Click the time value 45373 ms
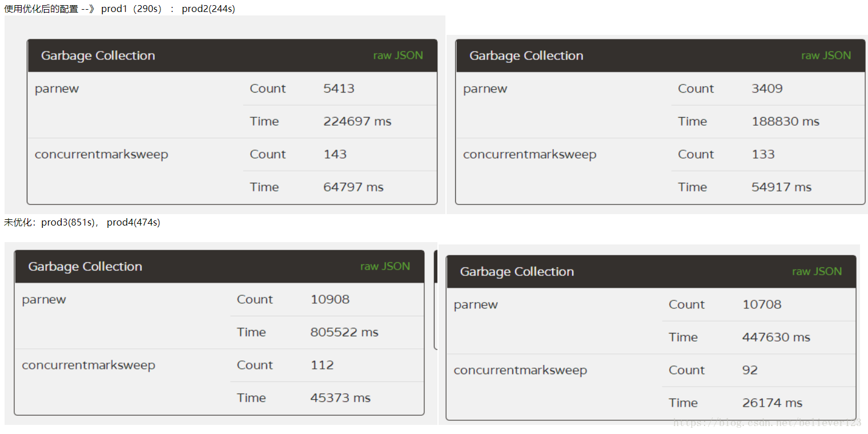868x434 pixels. [x=340, y=397]
